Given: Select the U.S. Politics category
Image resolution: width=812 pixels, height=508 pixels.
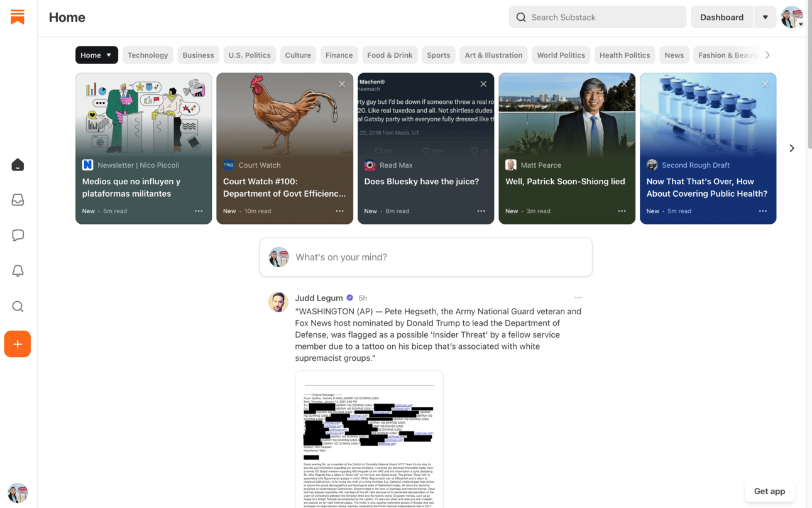Looking at the screenshot, I should (250, 55).
